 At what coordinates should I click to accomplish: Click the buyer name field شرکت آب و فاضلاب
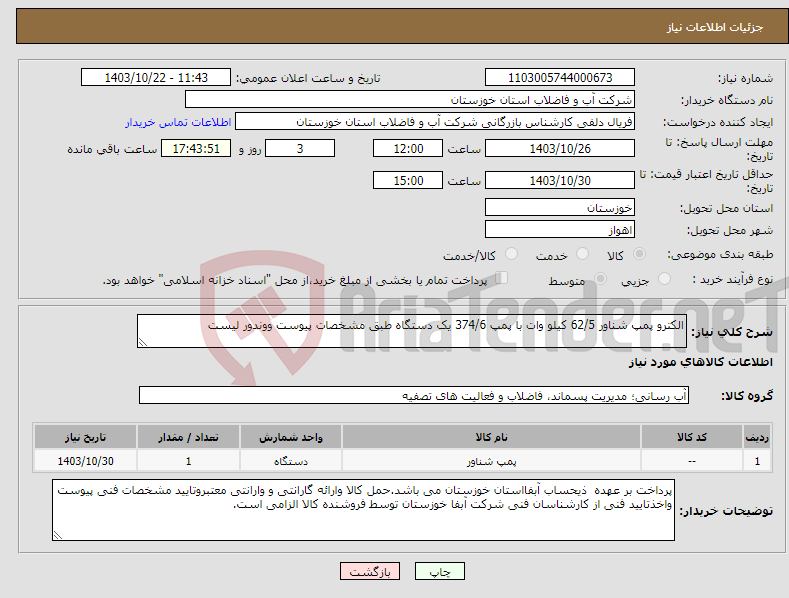pyautogui.click(x=410, y=100)
